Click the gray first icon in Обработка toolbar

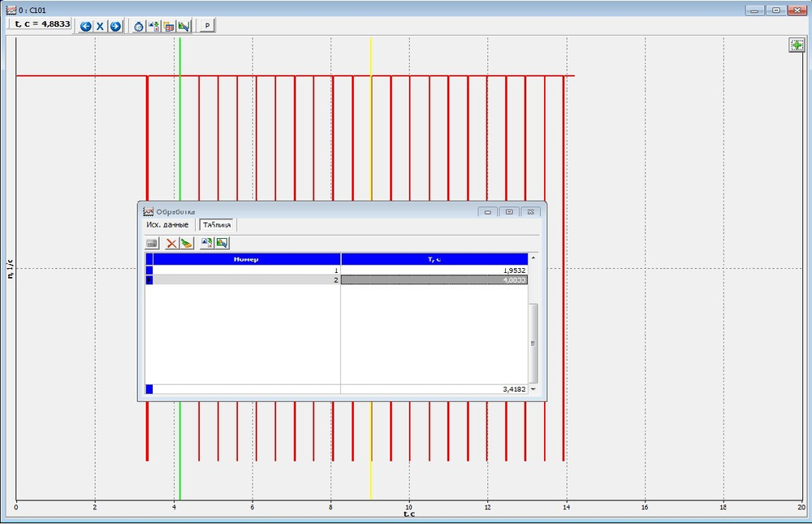(151, 243)
